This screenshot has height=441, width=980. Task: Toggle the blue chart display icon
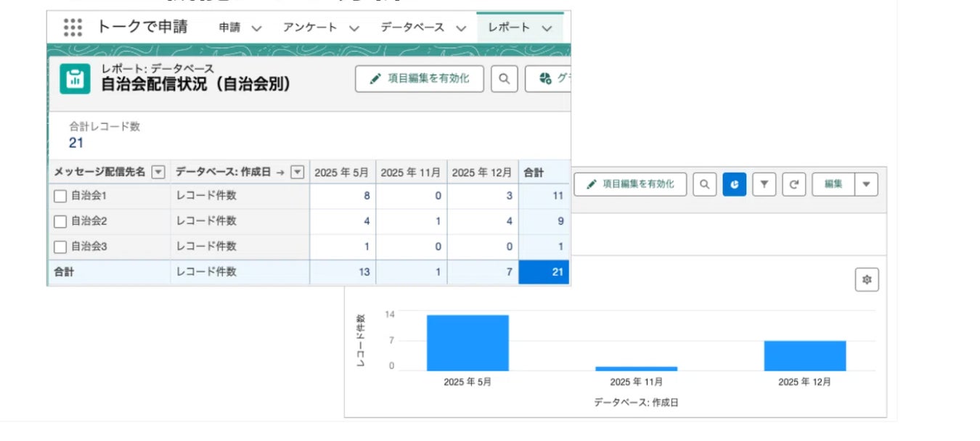[734, 184]
